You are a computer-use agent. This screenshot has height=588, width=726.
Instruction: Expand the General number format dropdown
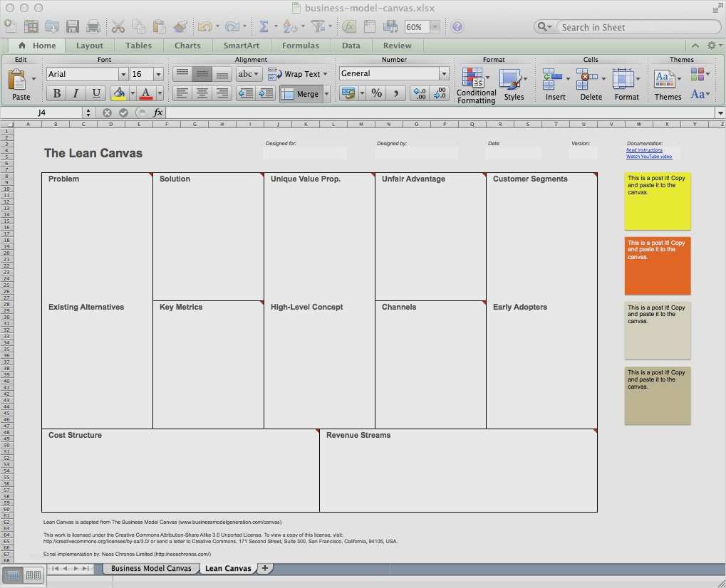point(444,73)
